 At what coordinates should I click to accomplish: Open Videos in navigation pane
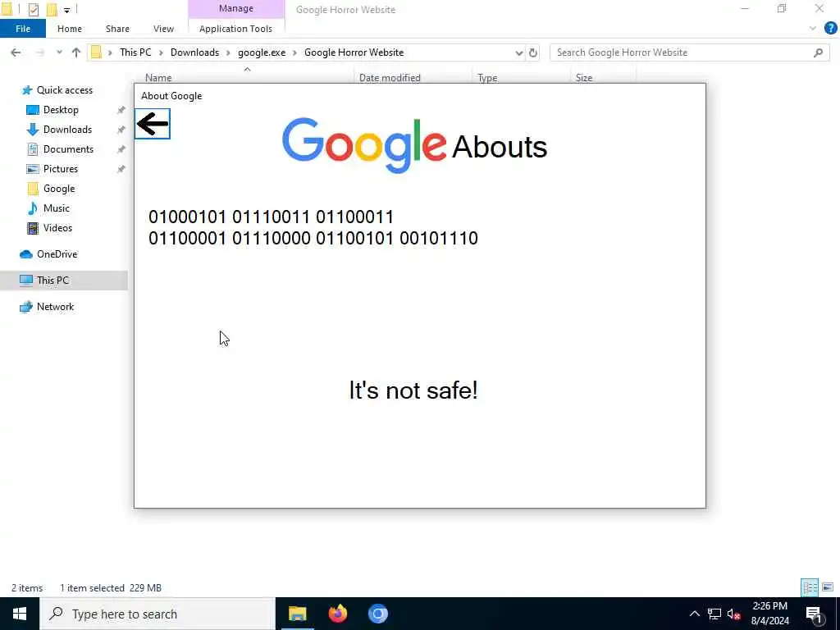57,228
